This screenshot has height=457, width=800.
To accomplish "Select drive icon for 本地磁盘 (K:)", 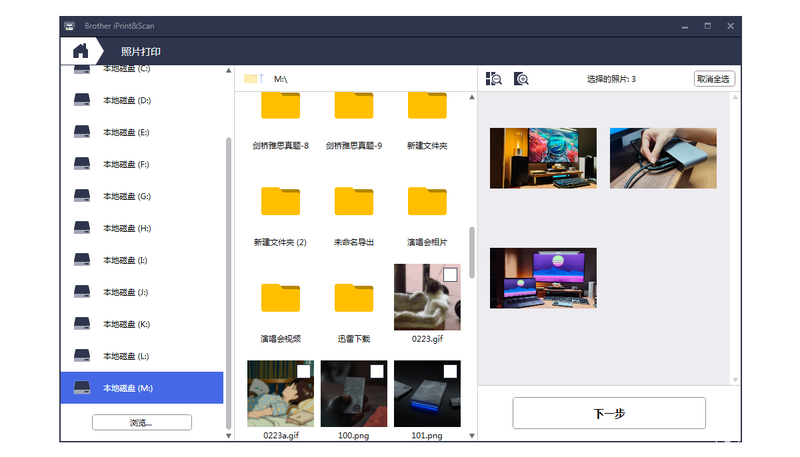I will pos(82,324).
